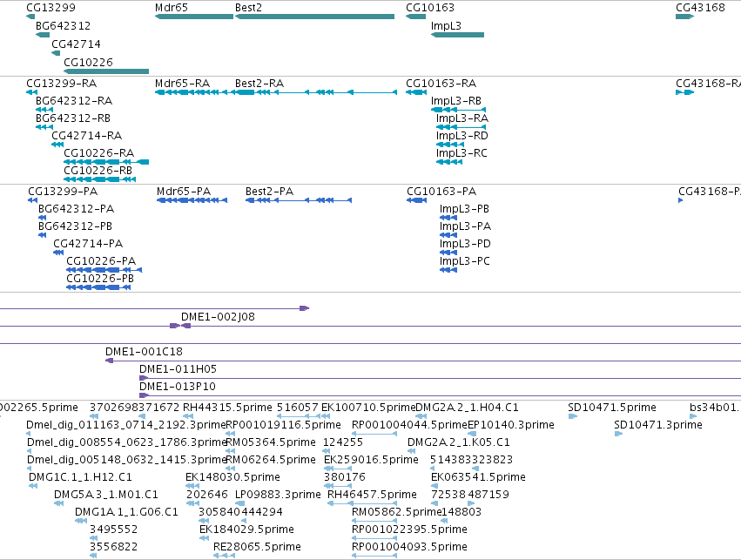Click BAC clone DME1-002J08
The image size is (741, 560).
click(461, 326)
